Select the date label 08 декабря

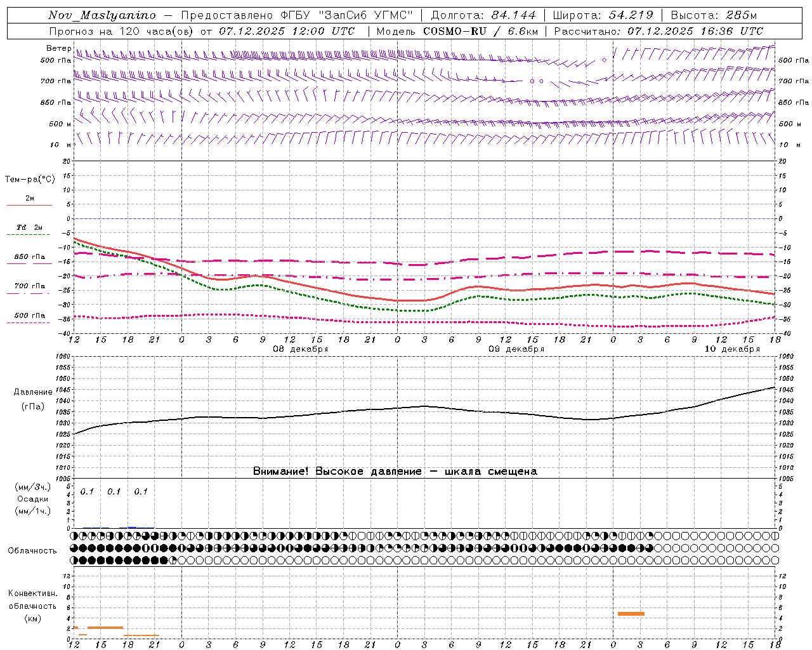(301, 349)
